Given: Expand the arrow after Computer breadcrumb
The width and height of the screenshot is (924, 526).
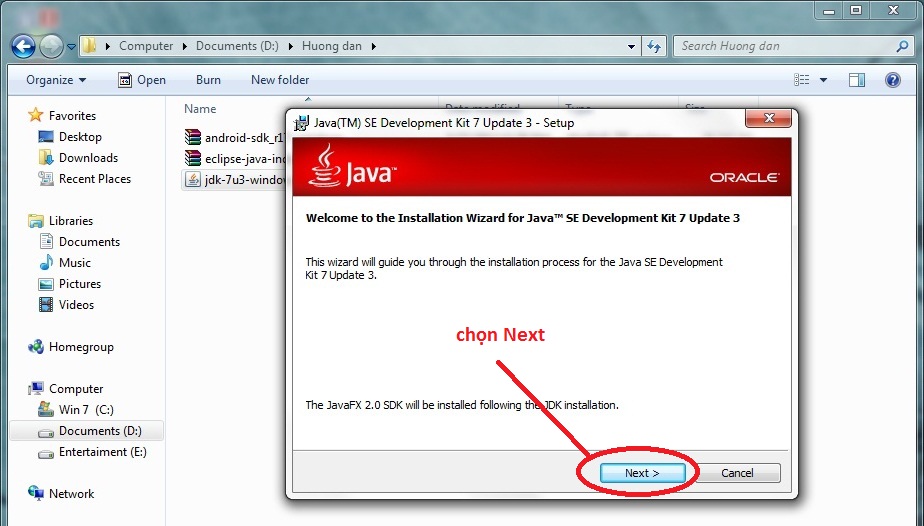Looking at the screenshot, I should click(x=184, y=46).
